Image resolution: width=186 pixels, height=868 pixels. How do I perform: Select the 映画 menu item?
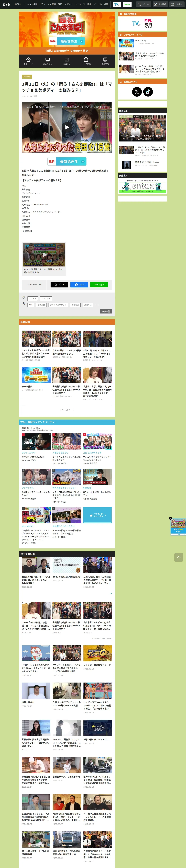click(x=60, y=4)
